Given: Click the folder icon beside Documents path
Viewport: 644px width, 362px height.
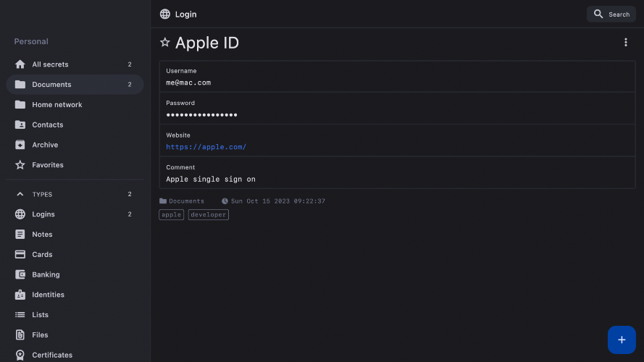Looking at the screenshot, I should point(163,201).
